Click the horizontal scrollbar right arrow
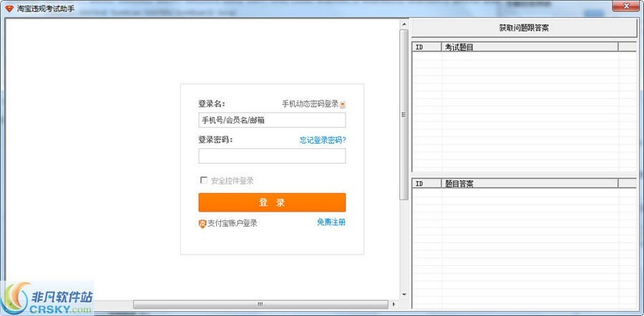Image resolution: width=644 pixels, height=316 pixels. (394, 304)
